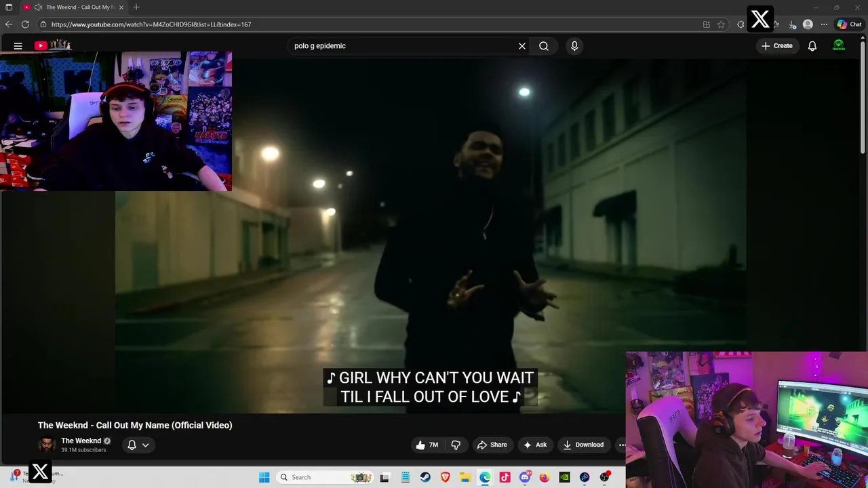Launch Brave browser from the taskbar
The width and height of the screenshot is (868, 488).
click(x=445, y=477)
